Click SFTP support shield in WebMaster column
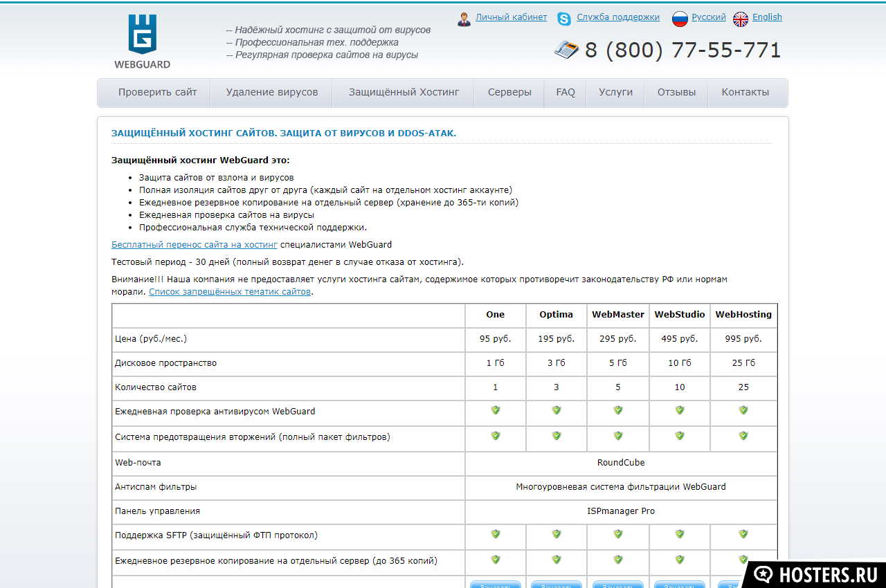The width and height of the screenshot is (886, 588). 618,534
